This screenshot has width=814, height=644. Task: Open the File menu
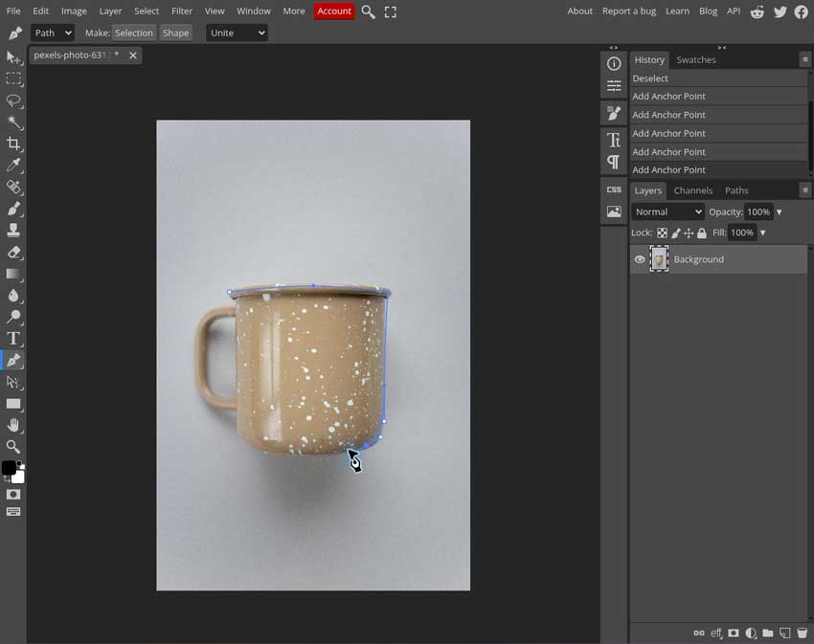point(13,11)
